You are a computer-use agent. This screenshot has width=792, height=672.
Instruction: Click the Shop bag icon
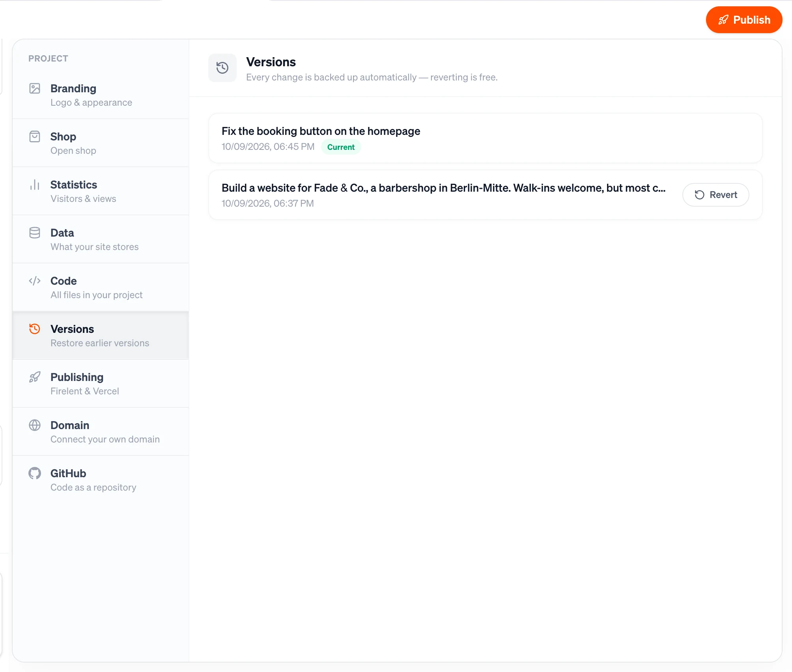[x=35, y=136]
